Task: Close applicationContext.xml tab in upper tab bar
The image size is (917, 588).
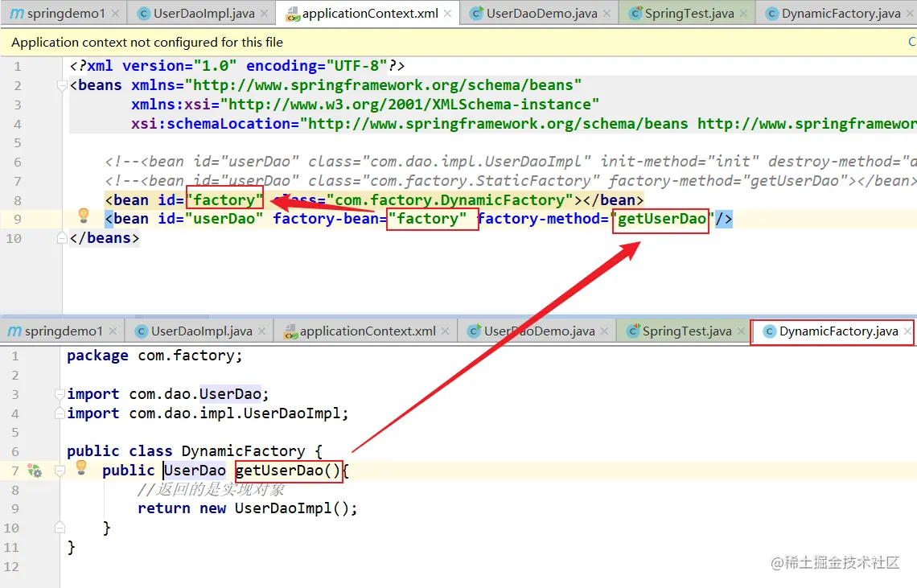Action: (447, 14)
